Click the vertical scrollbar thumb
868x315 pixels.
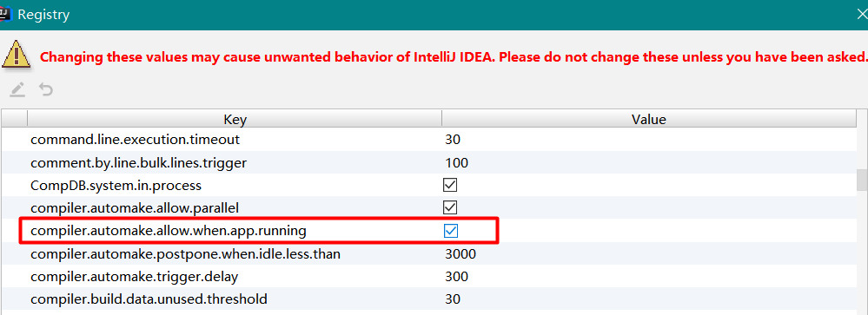click(862, 180)
